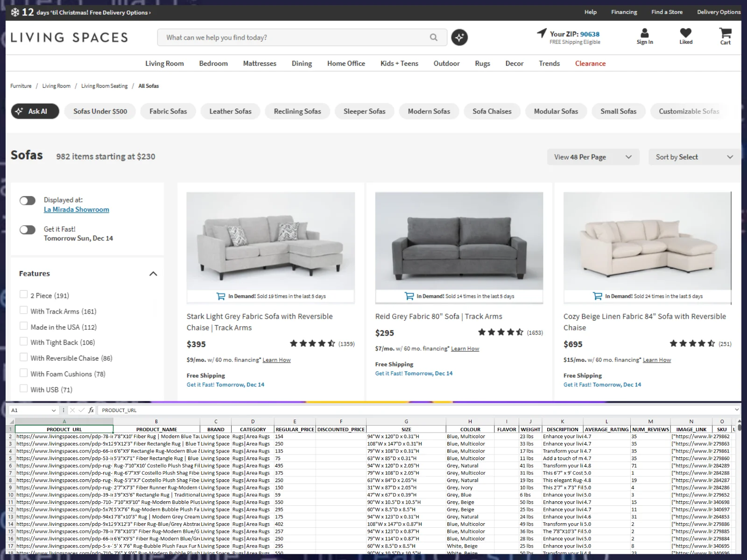
Task: Open Cozy Beige Linen sofa thumbnail
Action: (x=647, y=241)
